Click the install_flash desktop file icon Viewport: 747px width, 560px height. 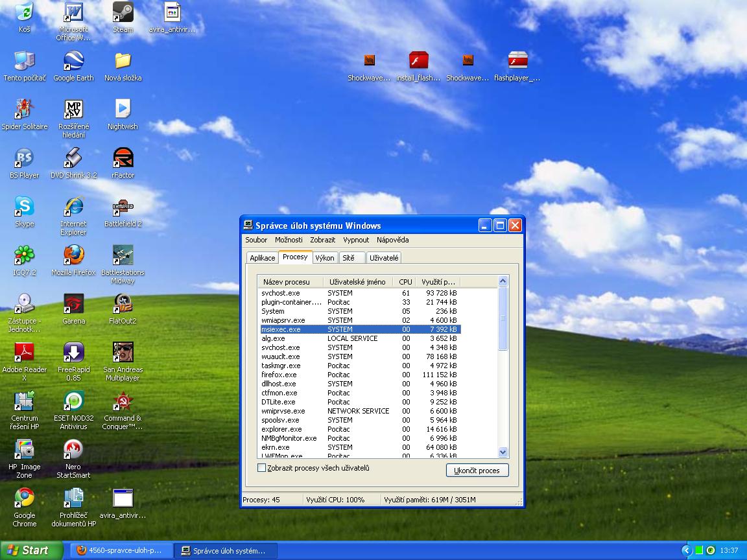pyautogui.click(x=418, y=62)
